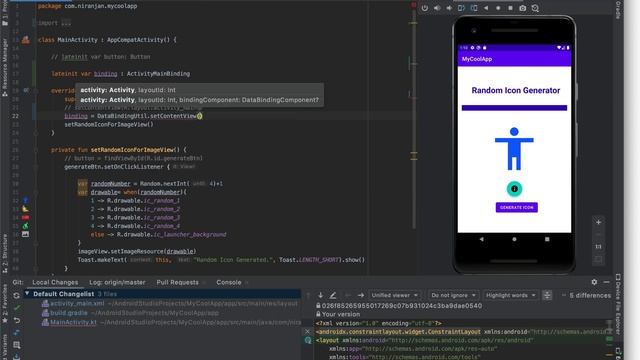Tap Home in emulator navigation bar
640x360 pixels.
[x=514, y=239]
